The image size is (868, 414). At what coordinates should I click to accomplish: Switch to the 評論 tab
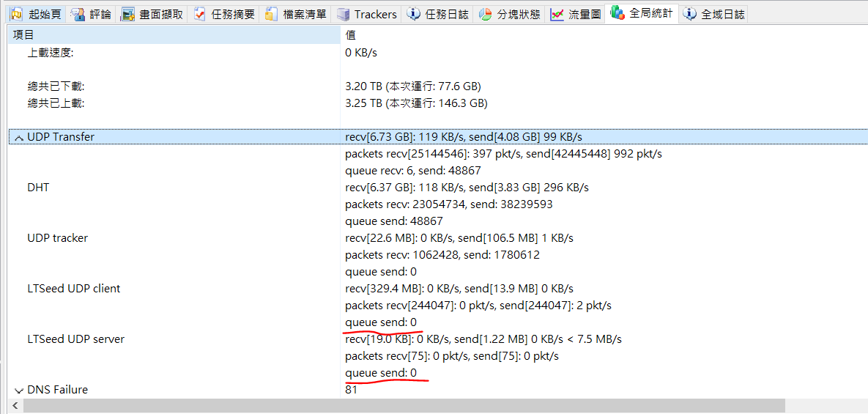click(93, 14)
